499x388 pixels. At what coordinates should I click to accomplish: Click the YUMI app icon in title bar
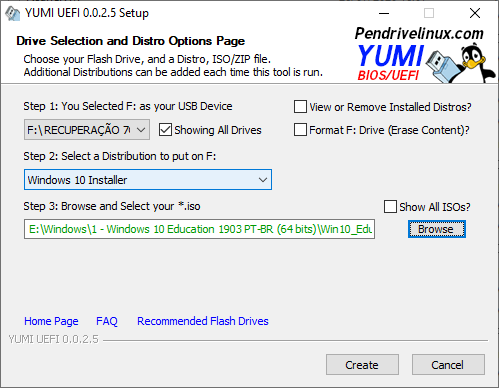pyautogui.click(x=13, y=13)
